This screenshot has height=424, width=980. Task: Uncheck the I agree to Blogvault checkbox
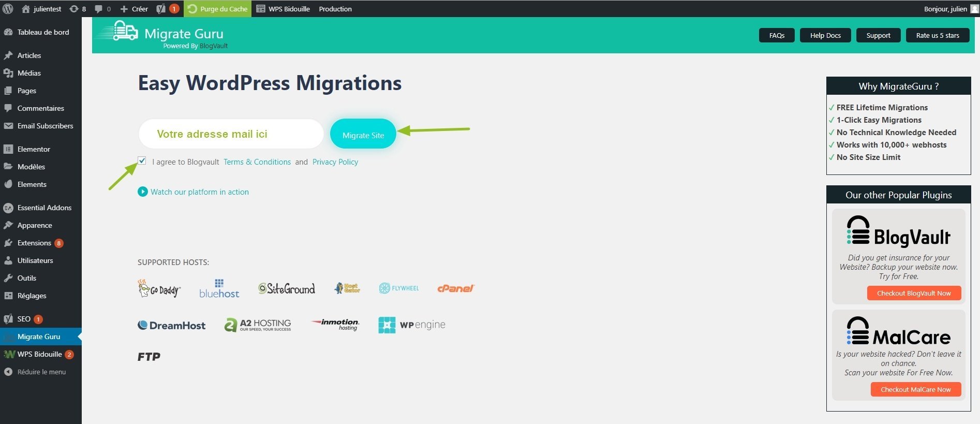(x=142, y=160)
